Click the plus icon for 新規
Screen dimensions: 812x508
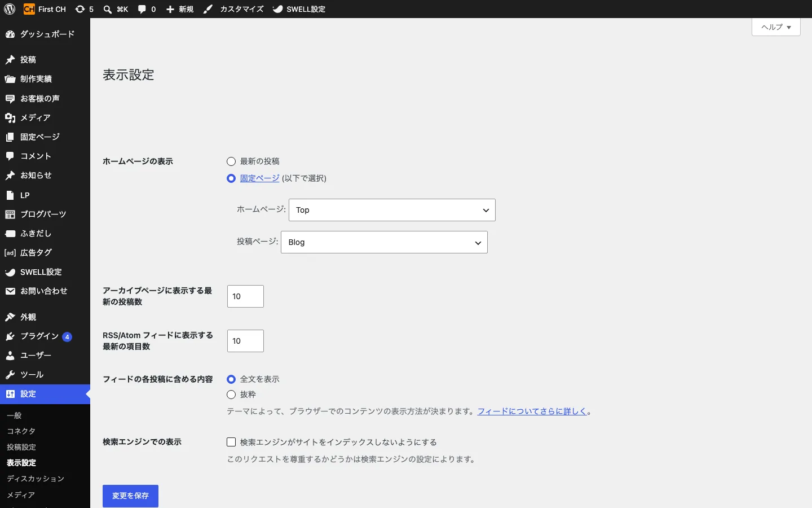tap(170, 9)
